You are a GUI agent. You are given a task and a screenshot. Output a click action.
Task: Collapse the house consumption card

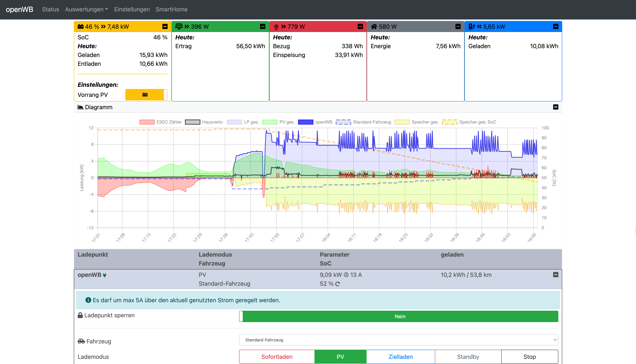click(458, 26)
